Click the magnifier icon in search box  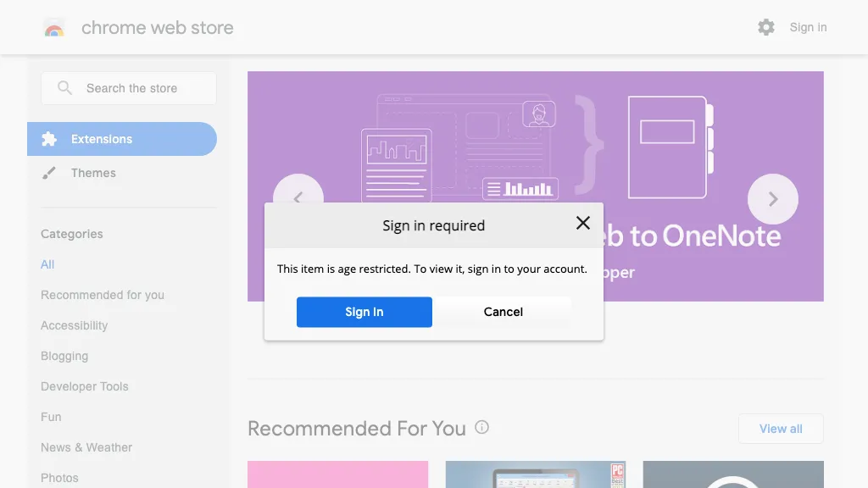pos(64,88)
